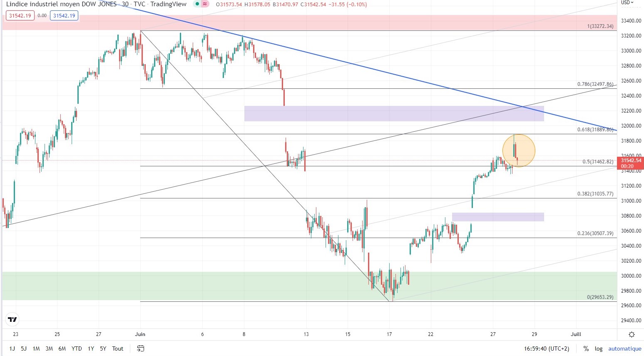The width and height of the screenshot is (644, 356).
Task: Click the pink approximate-data indicator icon
Action: tap(205, 4)
